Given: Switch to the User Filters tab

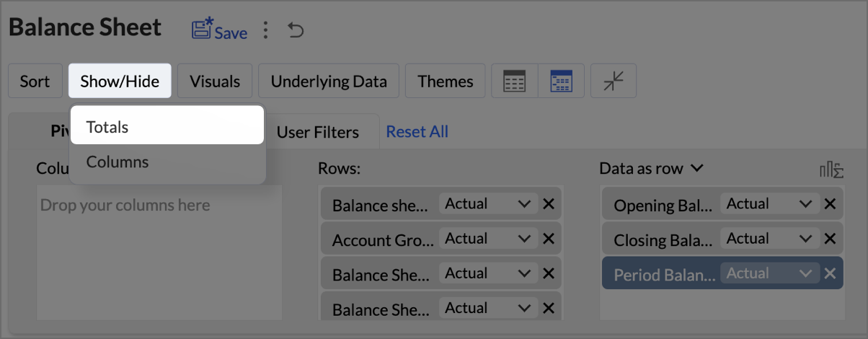Looking at the screenshot, I should pyautogui.click(x=317, y=132).
